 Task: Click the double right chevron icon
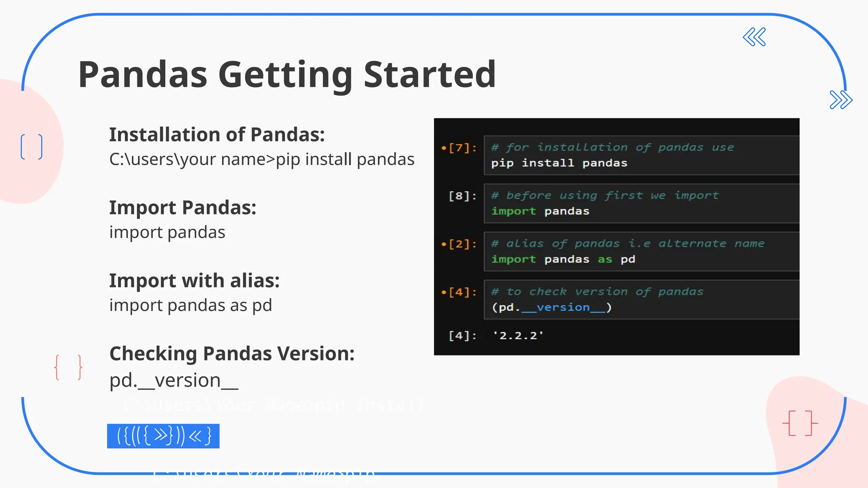tap(841, 100)
